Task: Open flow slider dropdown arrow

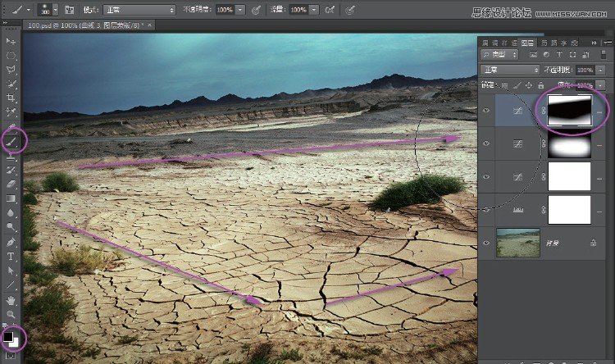Action: (314, 10)
